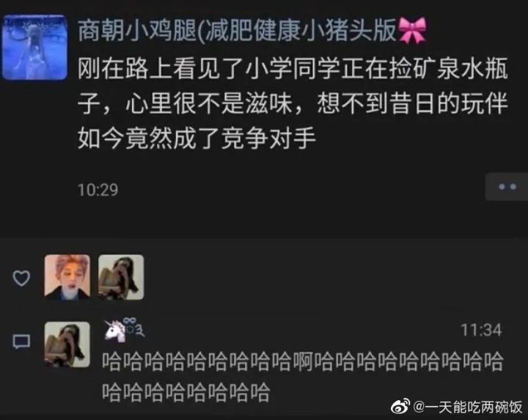Open the @一天能吃两碗饭 Weibo handle
Screen dimensions: 528x420
[468, 408]
